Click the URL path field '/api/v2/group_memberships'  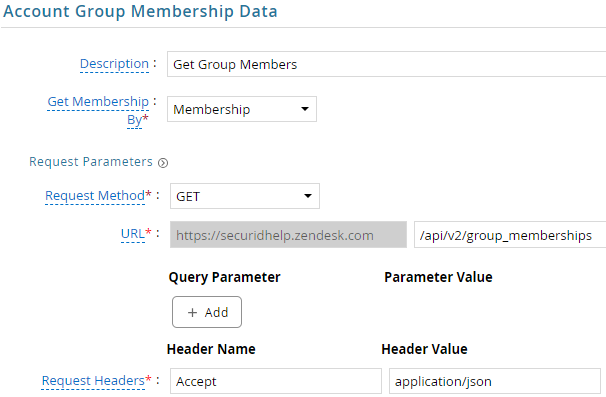(x=510, y=235)
